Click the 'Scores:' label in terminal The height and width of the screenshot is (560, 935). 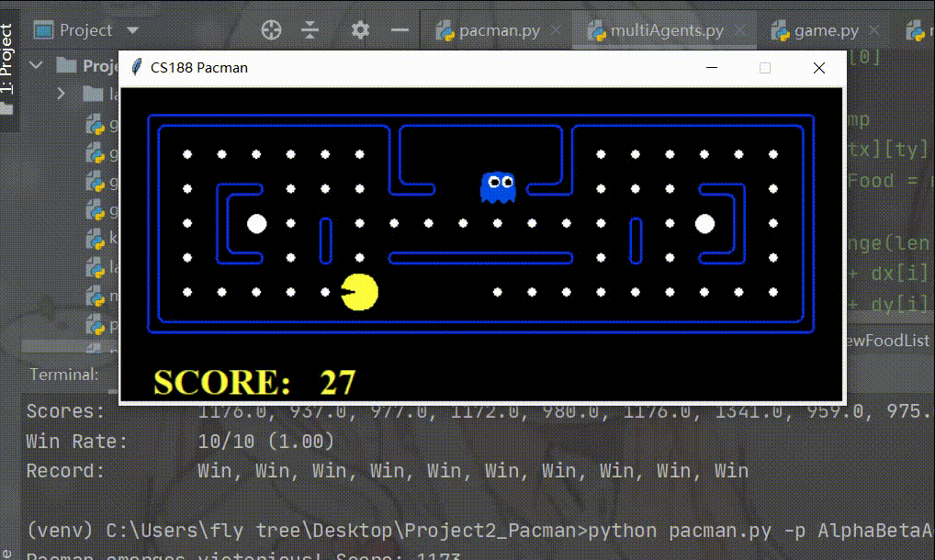65,411
